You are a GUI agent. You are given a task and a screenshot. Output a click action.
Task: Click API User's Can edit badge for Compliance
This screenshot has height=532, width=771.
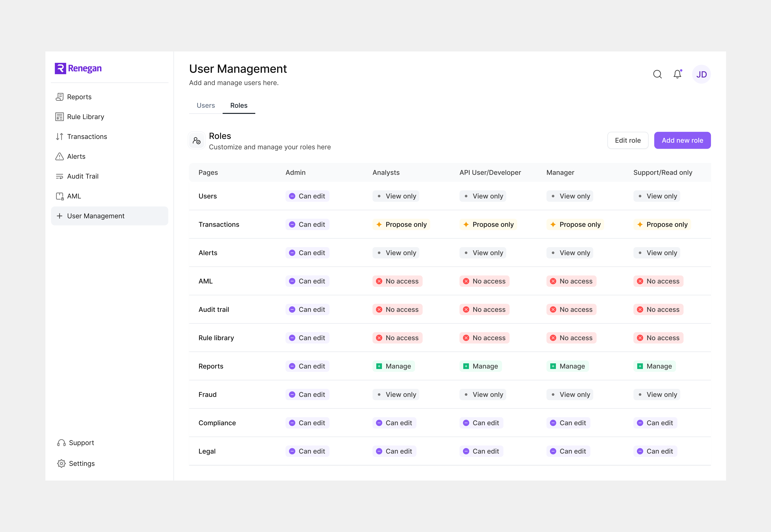click(x=481, y=423)
